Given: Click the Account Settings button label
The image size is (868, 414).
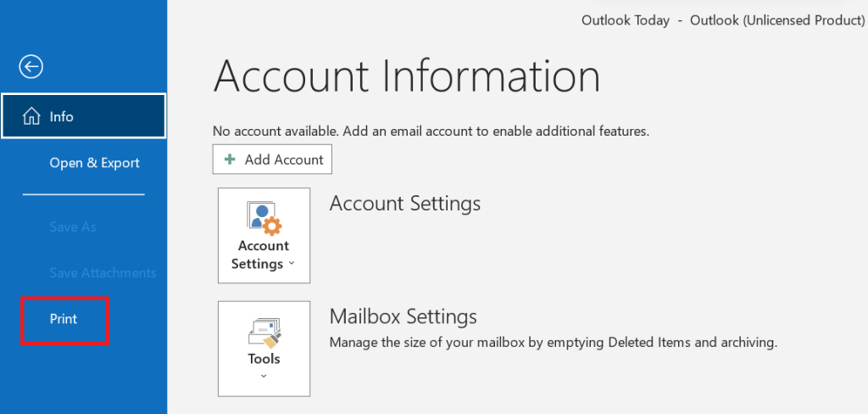Looking at the screenshot, I should (263, 255).
